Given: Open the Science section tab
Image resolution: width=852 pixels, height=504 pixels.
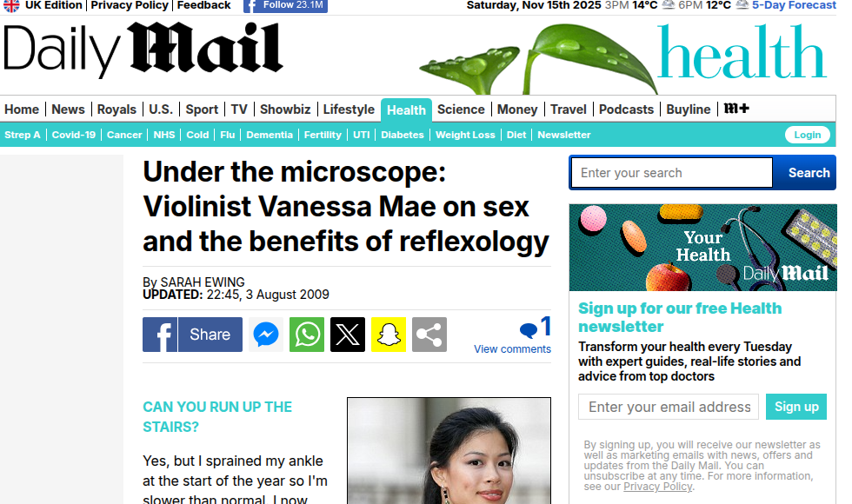Looking at the screenshot, I should tap(461, 109).
